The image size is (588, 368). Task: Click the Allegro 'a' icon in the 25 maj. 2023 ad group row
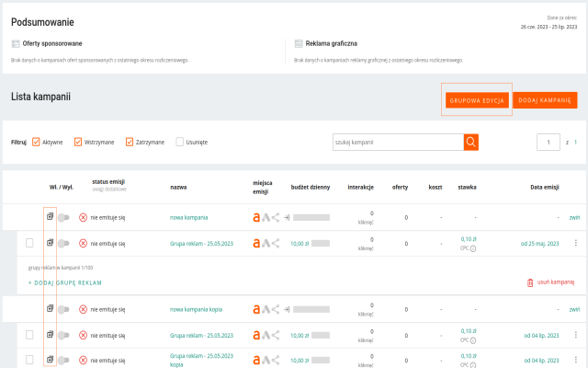coord(256,244)
